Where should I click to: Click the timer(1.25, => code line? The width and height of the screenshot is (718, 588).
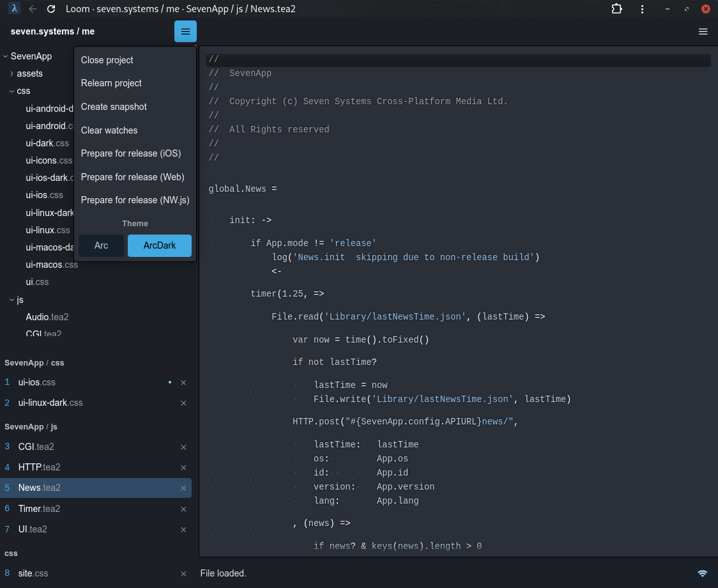pos(287,294)
